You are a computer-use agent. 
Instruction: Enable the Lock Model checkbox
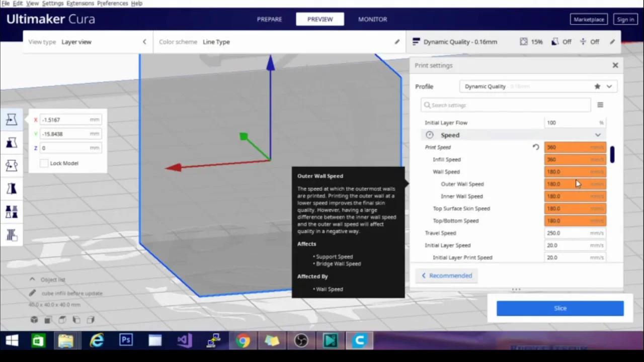coord(44,163)
